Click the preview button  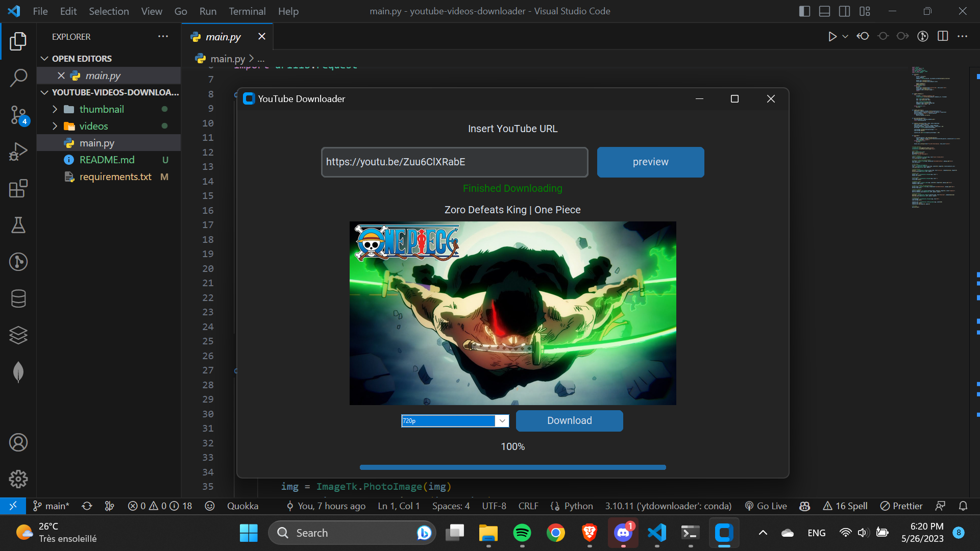650,162
